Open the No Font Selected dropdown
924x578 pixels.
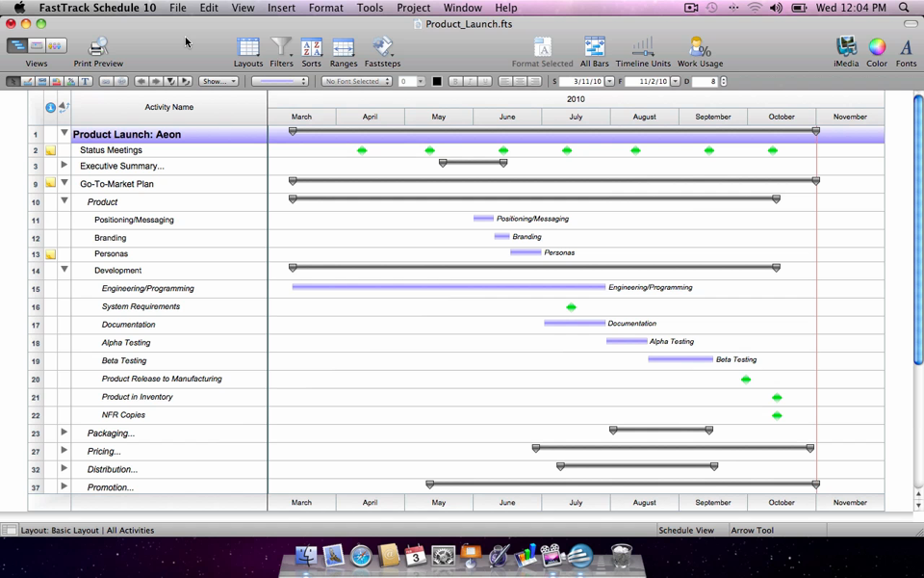(x=356, y=81)
